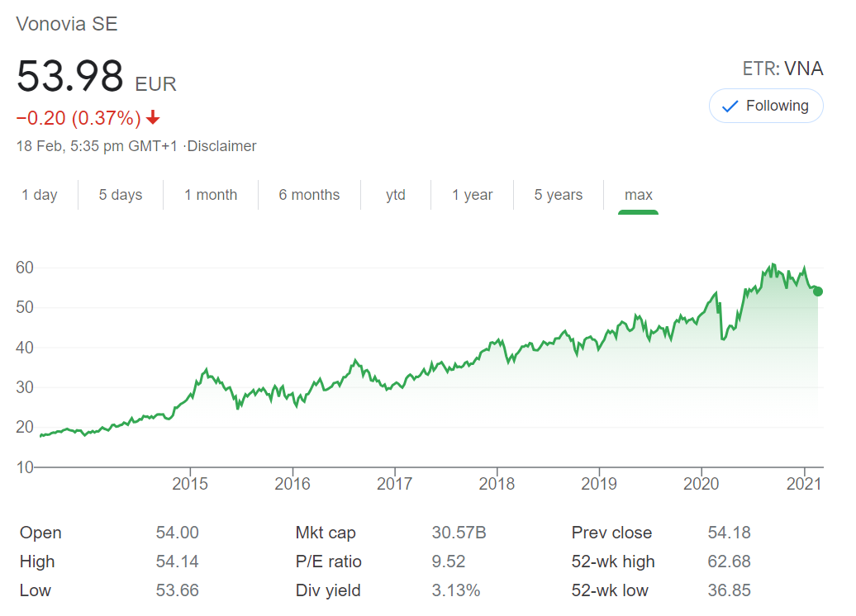Click the 52-wk low value 36.85
856x616 pixels.
[729, 590]
